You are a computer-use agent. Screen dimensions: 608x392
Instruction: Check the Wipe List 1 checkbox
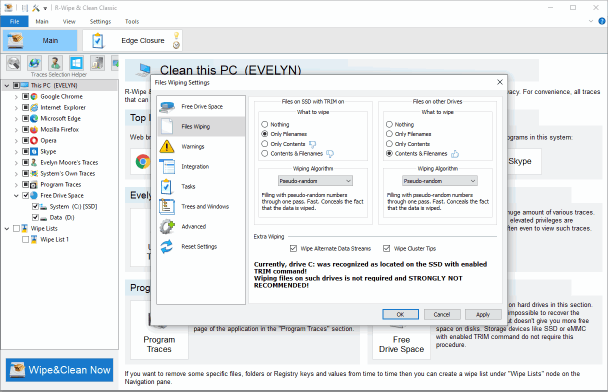[x=26, y=240]
